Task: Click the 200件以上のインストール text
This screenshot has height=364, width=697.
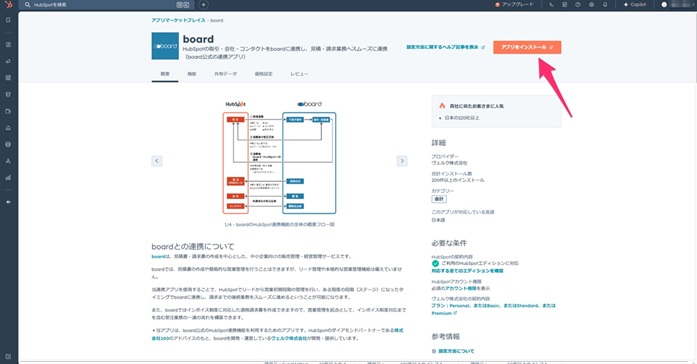Action: [x=458, y=180]
